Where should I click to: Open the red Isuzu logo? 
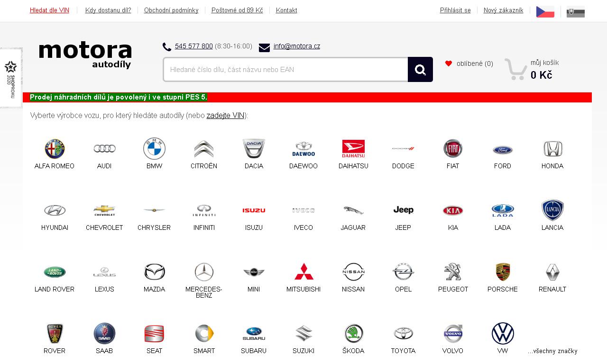point(254,210)
